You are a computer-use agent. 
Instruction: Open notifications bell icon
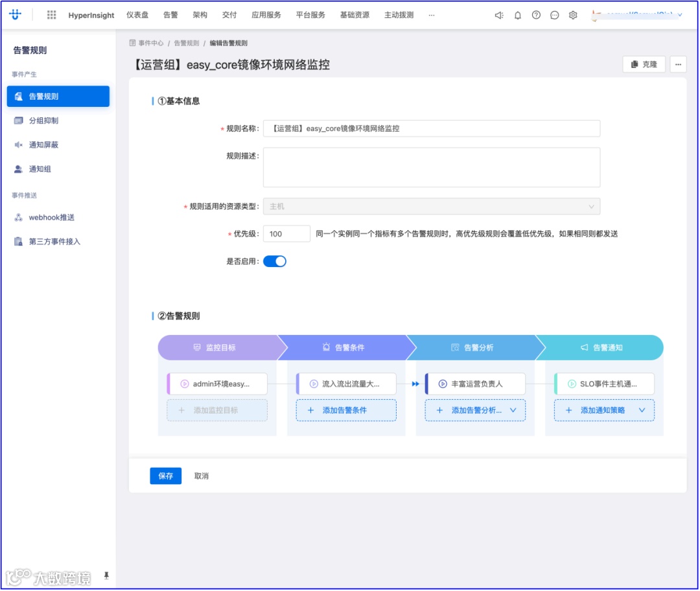pyautogui.click(x=517, y=15)
